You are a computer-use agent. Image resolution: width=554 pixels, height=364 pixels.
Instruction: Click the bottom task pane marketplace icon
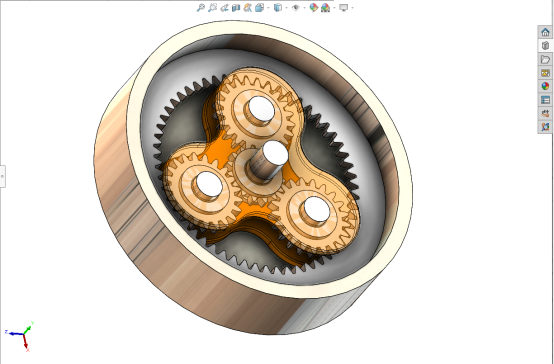545,127
